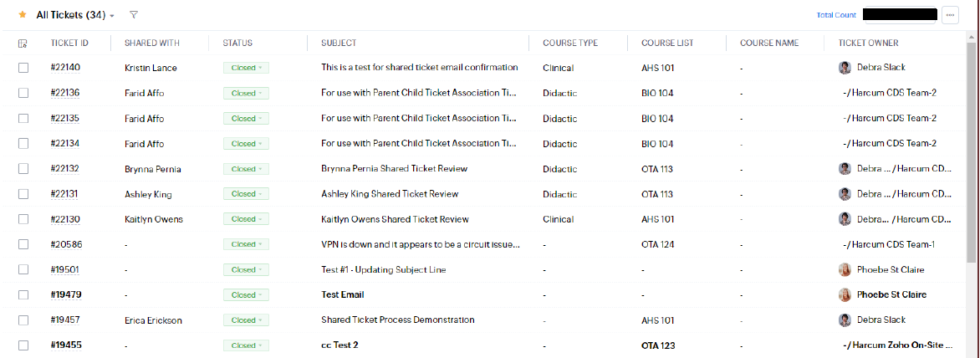The width and height of the screenshot is (980, 358).
Task: Open the filter funnel icon
Action: click(135, 15)
